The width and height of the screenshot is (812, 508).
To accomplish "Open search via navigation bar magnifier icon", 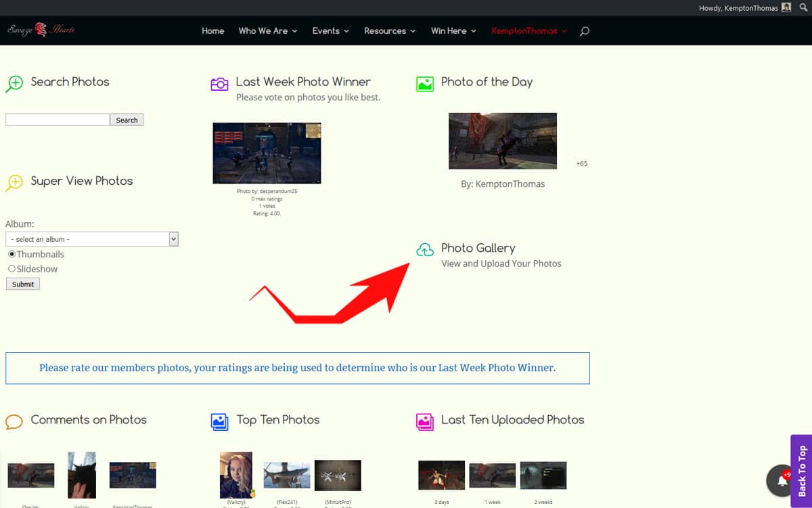I will click(585, 31).
